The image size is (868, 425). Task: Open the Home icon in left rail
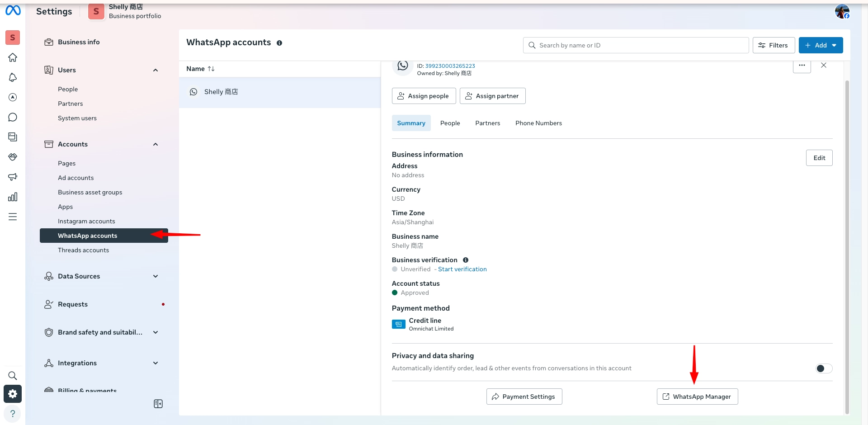pos(13,57)
